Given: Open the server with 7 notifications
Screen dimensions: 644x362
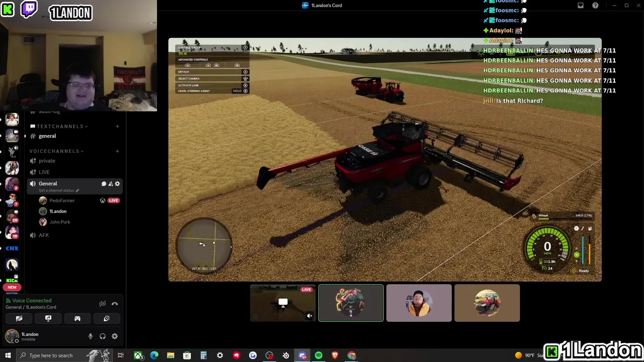Looking at the screenshot, I should pyautogui.click(x=12, y=200).
